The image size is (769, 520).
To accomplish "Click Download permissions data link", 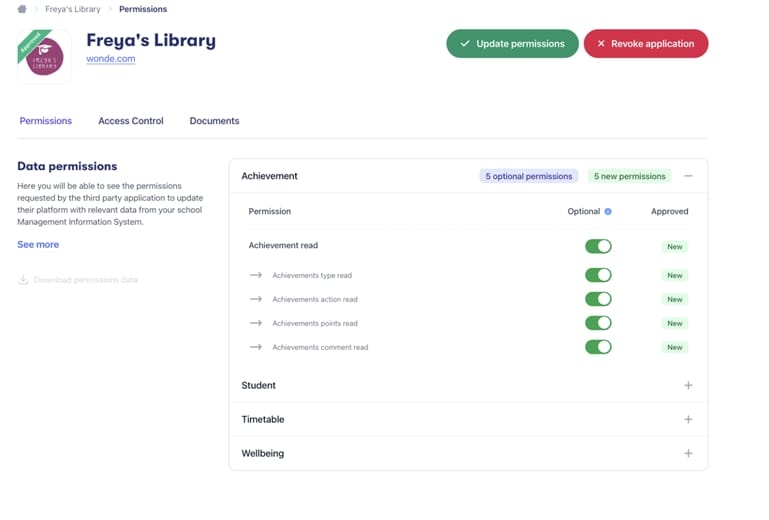I will (x=86, y=280).
